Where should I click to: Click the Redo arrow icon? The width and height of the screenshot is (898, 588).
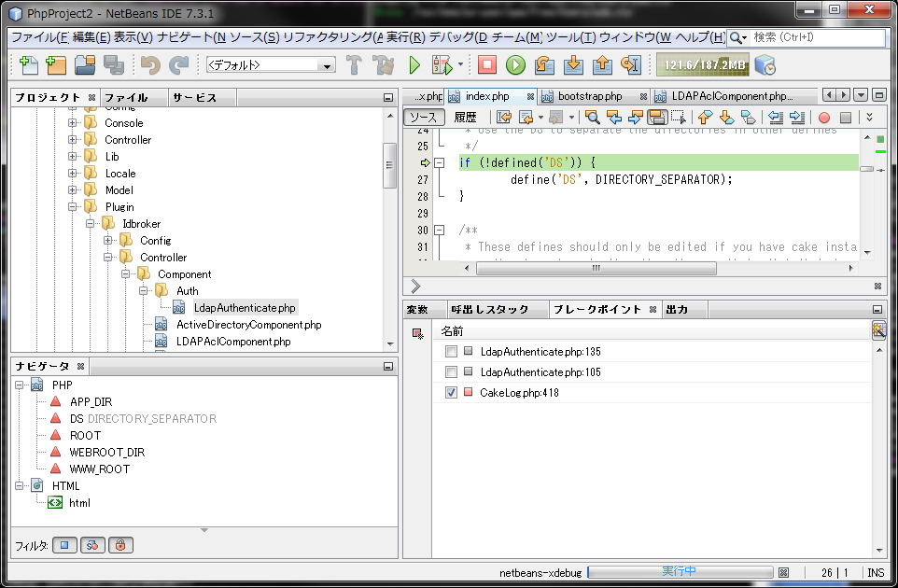click(178, 64)
